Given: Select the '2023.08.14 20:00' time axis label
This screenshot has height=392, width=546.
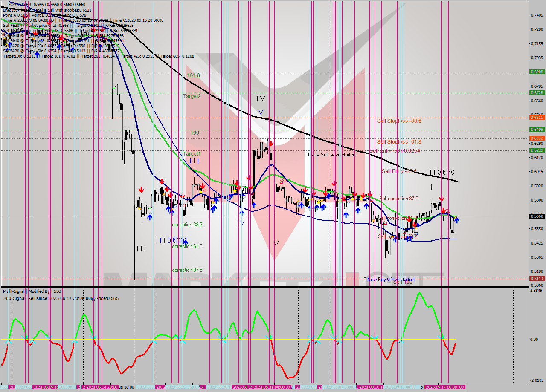Looking at the screenshot, I should [x=102, y=387].
